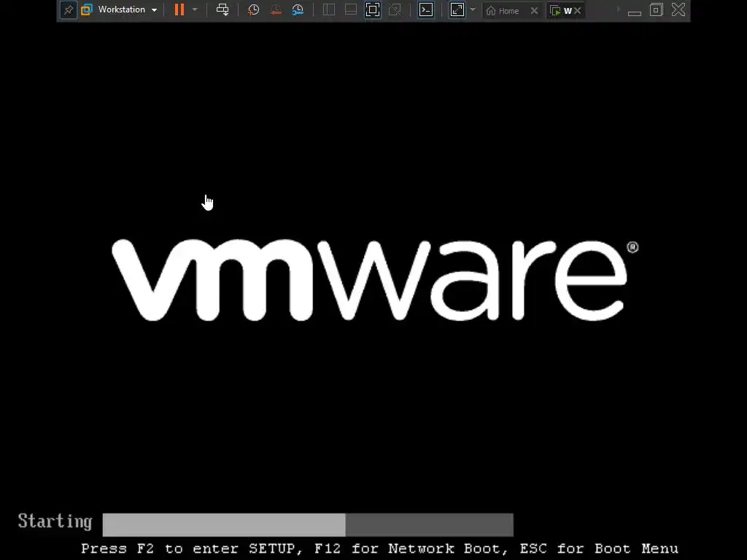Click the Starting boot progress bar

(x=308, y=525)
